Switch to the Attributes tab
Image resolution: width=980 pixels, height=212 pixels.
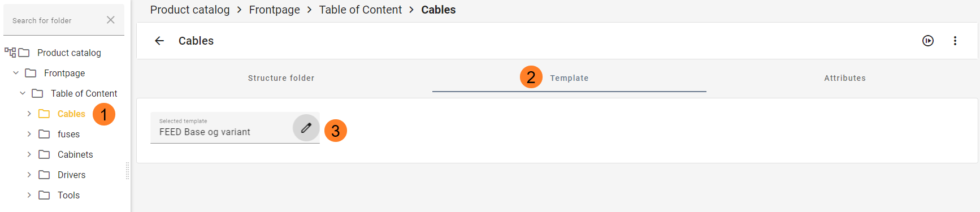(x=845, y=78)
